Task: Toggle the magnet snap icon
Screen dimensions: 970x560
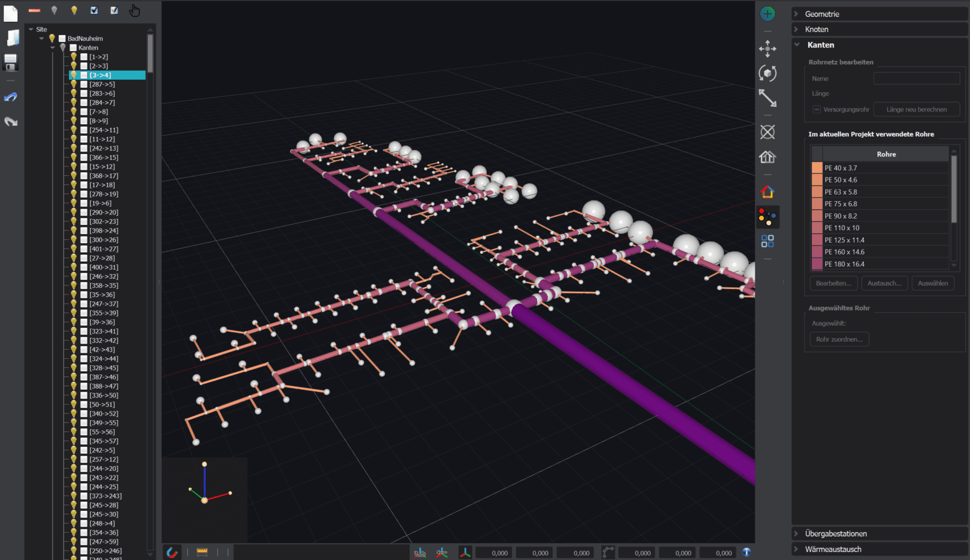Action: coord(172,552)
